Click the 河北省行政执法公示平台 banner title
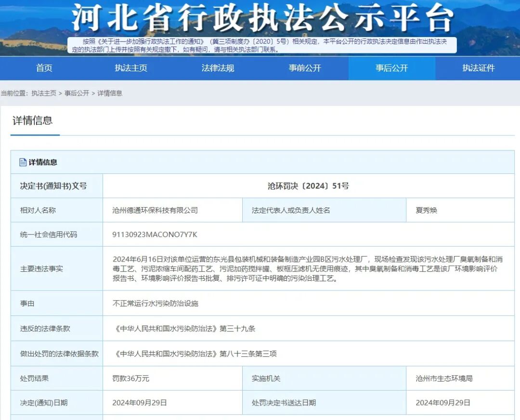Viewport: 520px width, 420px height. 262,18
